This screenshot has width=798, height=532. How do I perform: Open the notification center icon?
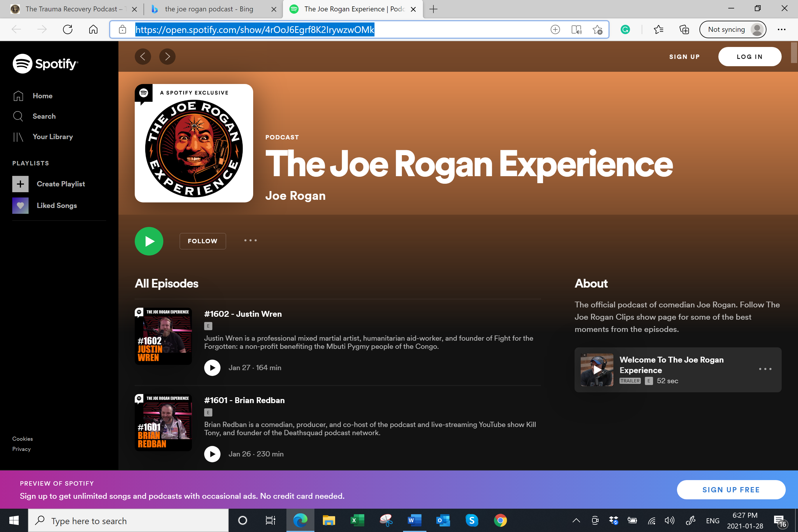tap(780, 521)
